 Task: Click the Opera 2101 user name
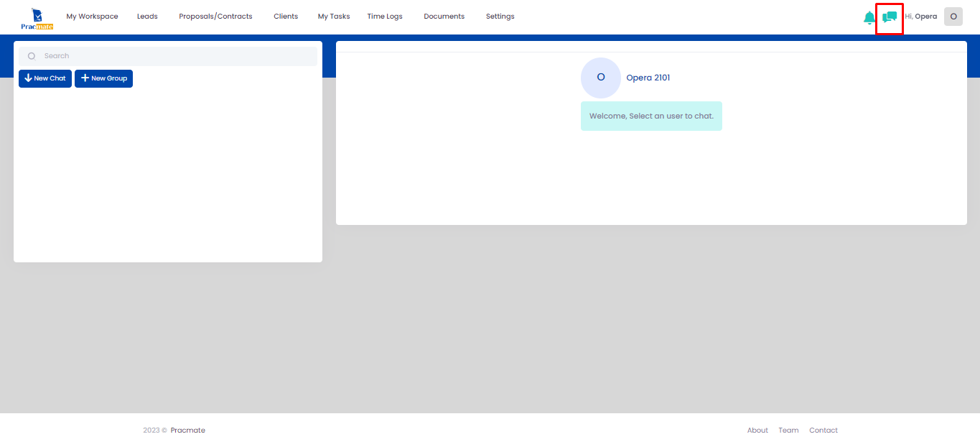click(648, 78)
